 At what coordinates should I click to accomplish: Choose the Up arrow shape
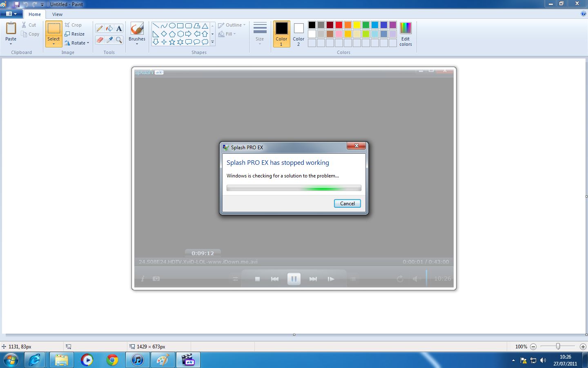[x=205, y=34]
